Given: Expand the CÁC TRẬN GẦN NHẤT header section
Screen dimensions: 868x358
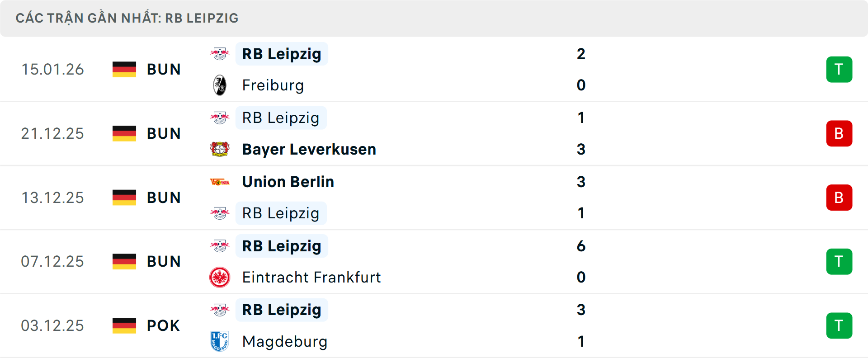Looking at the screenshot, I should [127, 18].
